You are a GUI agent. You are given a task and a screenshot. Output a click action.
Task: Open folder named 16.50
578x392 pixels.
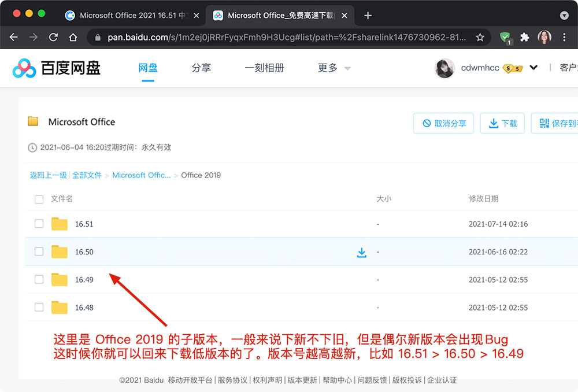84,252
